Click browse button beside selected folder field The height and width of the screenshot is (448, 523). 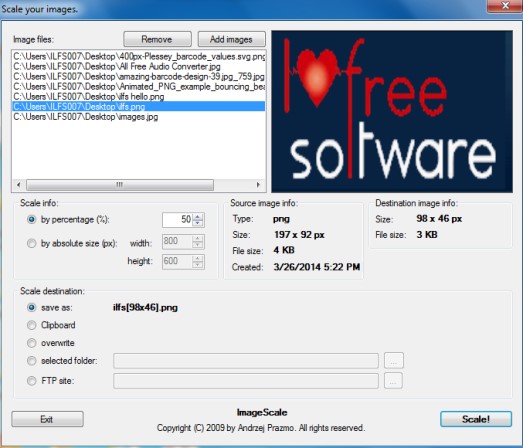click(x=394, y=361)
